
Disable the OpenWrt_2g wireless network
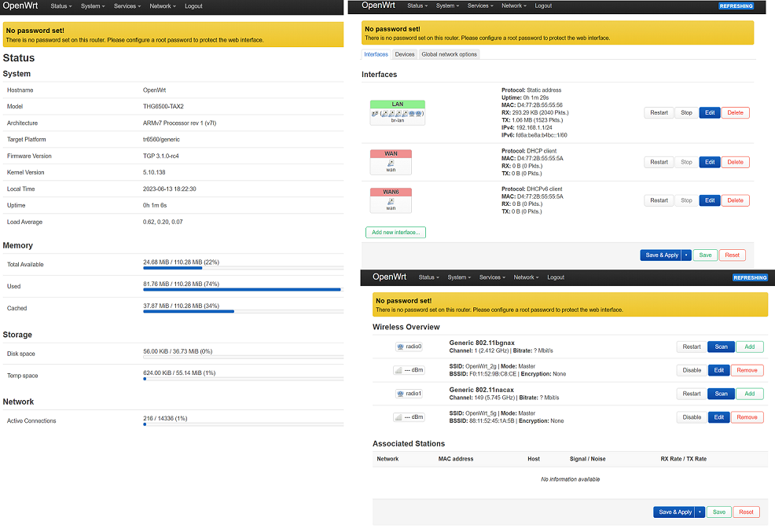tap(692, 370)
